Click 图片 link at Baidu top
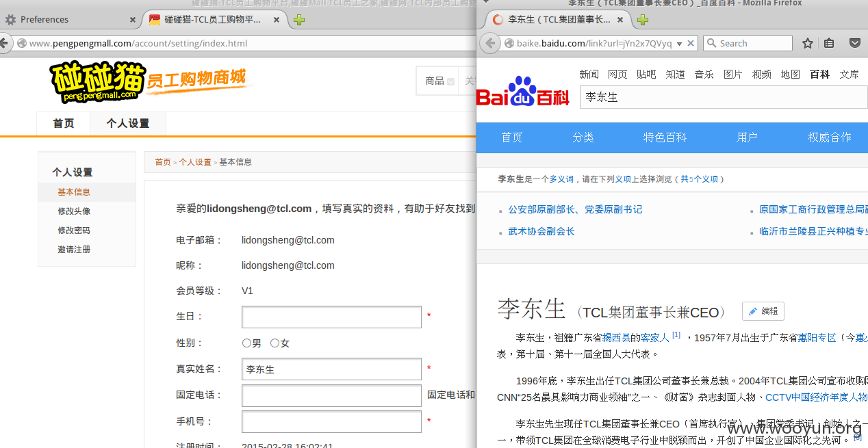This screenshot has width=868, height=448. (x=732, y=74)
